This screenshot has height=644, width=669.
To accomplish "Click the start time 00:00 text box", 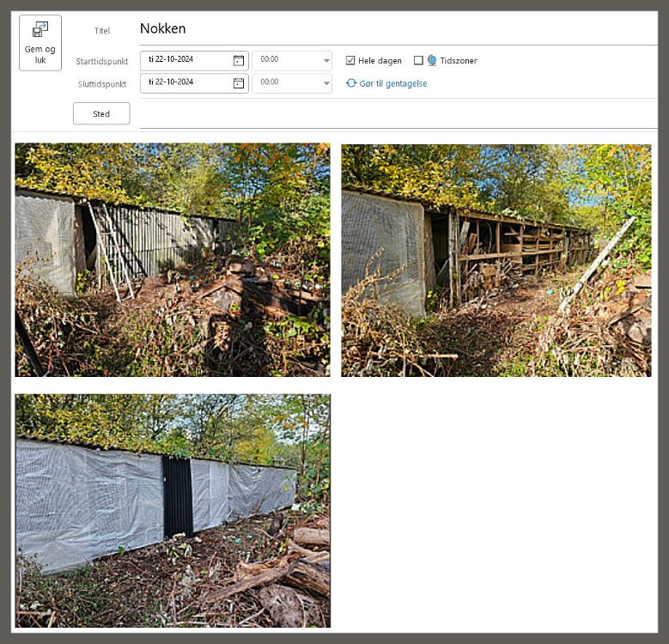I will [285, 61].
